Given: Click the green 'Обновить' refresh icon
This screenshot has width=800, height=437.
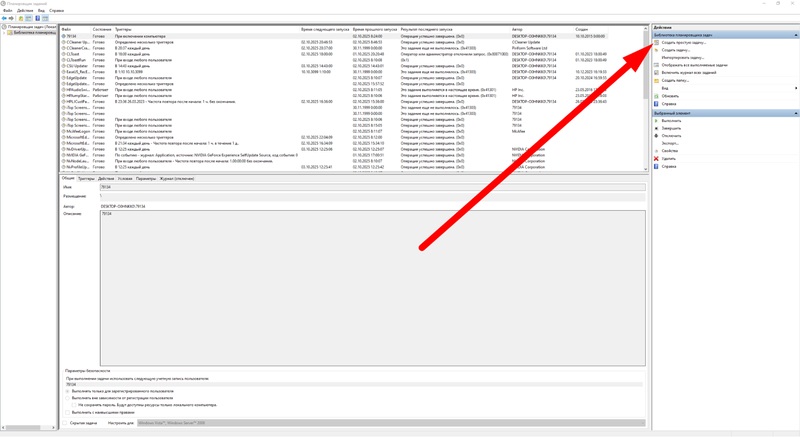Looking at the screenshot, I should coord(656,95).
